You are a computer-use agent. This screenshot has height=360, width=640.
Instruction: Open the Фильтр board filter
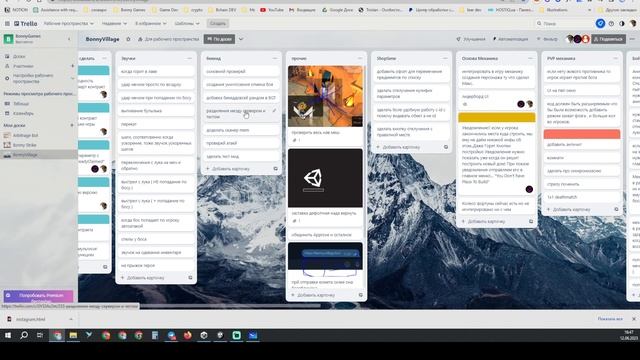[547, 39]
